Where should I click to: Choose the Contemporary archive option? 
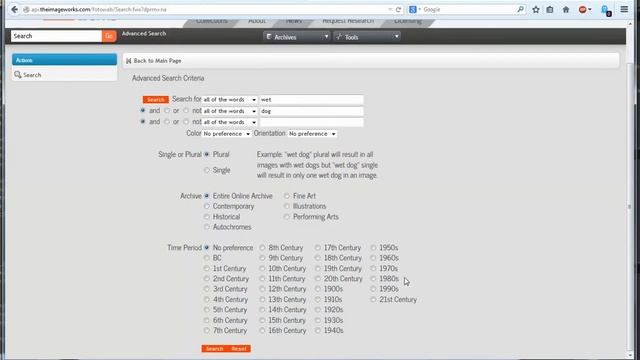click(207, 206)
